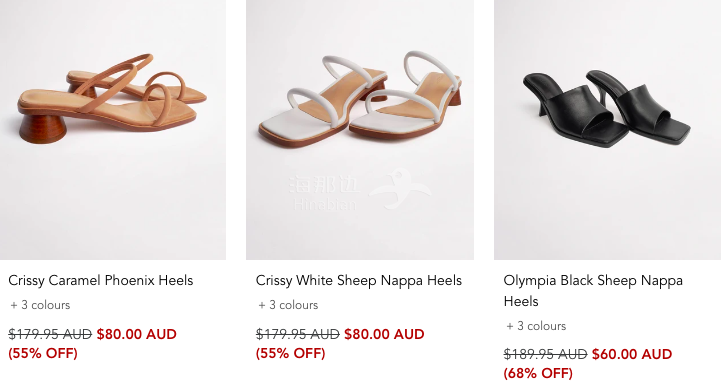722x382 pixels.
Task: Select the $80.00 AUD price of Caramel heels
Action: click(137, 334)
